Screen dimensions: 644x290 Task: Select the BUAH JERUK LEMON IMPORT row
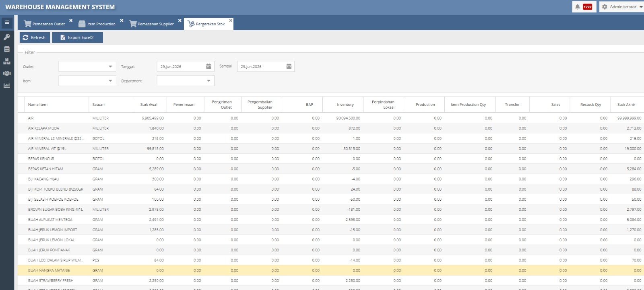[331, 230]
